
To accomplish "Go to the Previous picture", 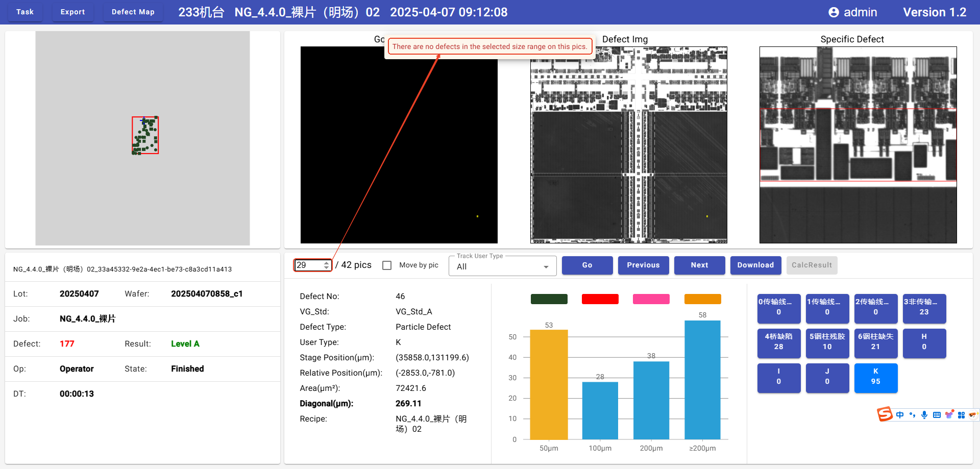I will (643, 265).
